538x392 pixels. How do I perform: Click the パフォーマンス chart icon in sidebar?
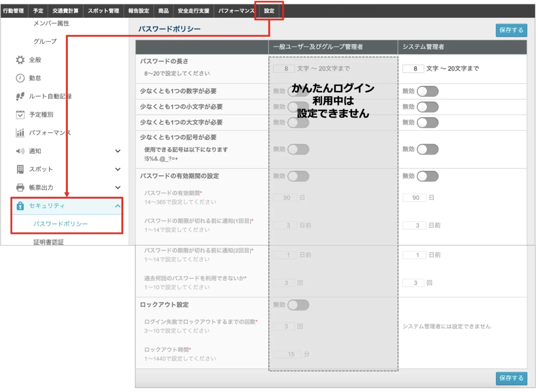tap(20, 133)
